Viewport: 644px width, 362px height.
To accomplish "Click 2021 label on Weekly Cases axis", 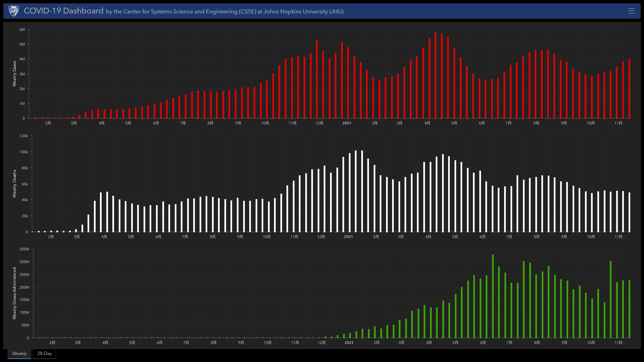I will click(346, 123).
